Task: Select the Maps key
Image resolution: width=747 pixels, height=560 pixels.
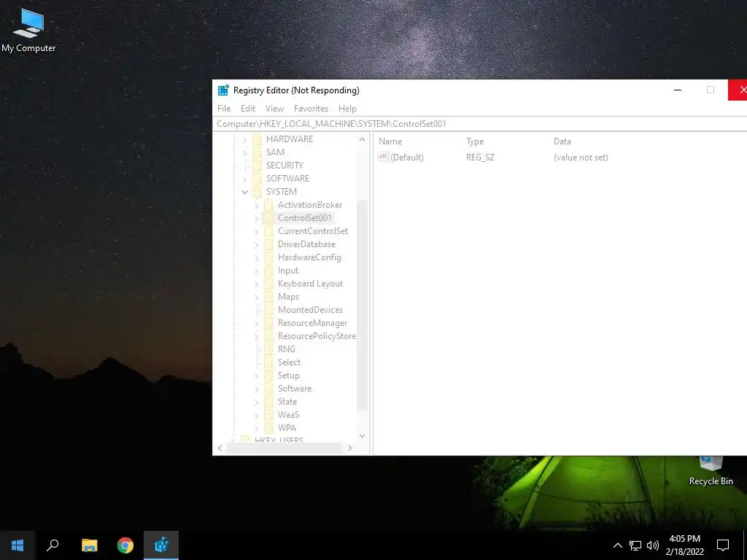Action: (x=288, y=297)
